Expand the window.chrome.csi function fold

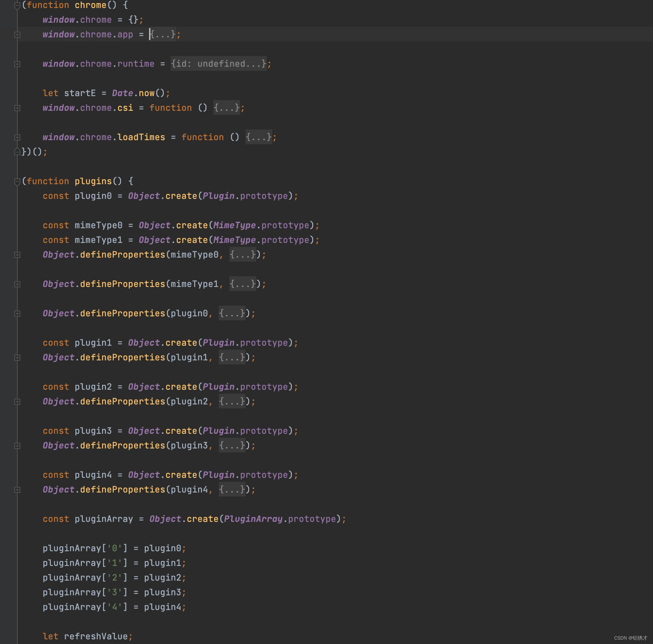pyautogui.click(x=17, y=108)
